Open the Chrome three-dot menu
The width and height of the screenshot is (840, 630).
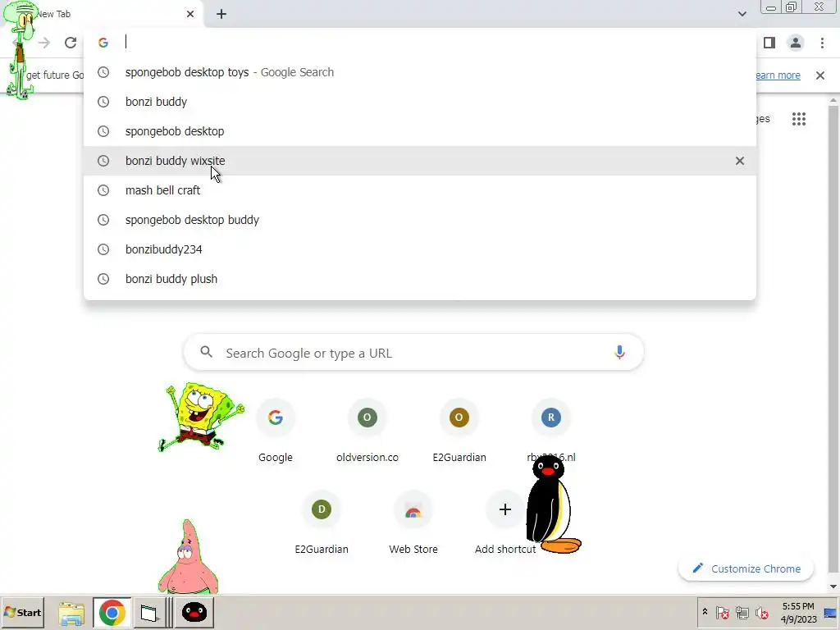point(822,43)
